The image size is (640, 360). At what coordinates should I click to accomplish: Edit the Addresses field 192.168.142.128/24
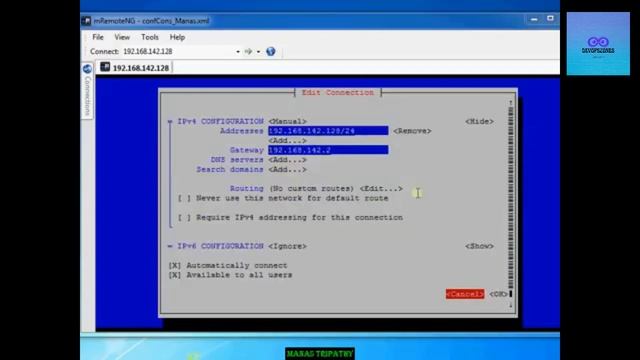[x=328, y=131]
